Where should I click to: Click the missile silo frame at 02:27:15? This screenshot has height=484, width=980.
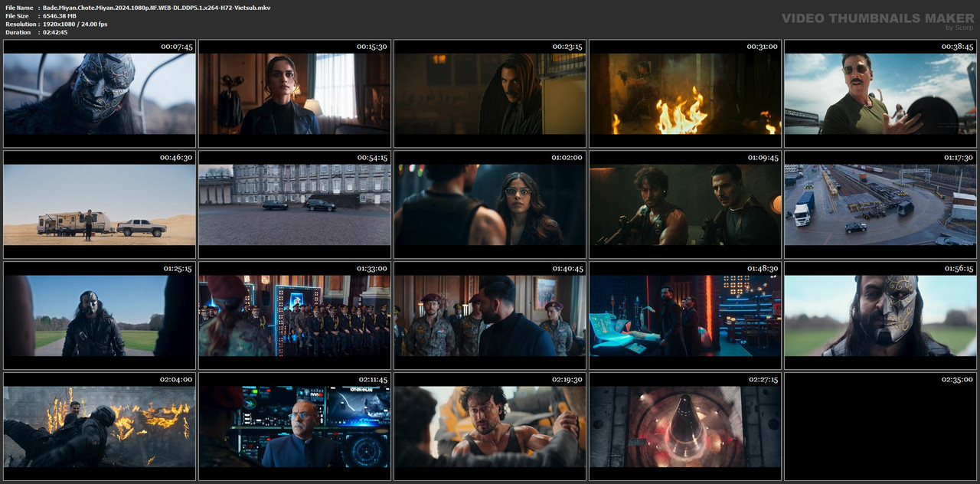point(685,427)
